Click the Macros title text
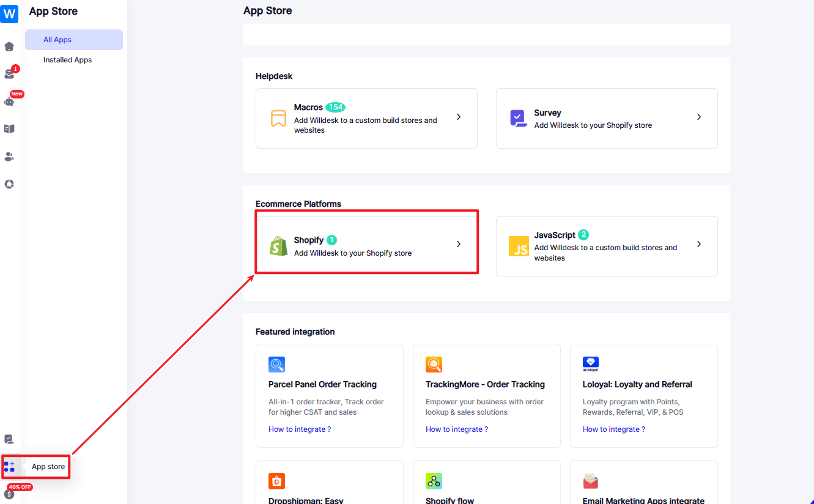The height and width of the screenshot is (504, 814). tap(308, 107)
